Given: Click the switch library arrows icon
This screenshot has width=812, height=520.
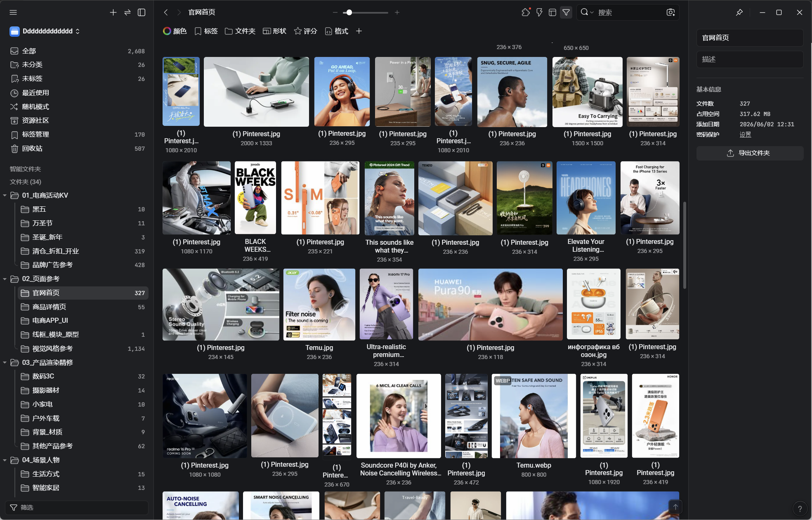Looking at the screenshot, I should point(127,12).
